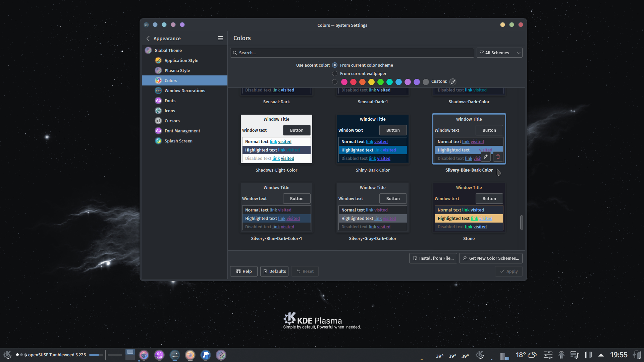644x362 pixels.
Task: Click the Reset button
Action: coord(305,271)
